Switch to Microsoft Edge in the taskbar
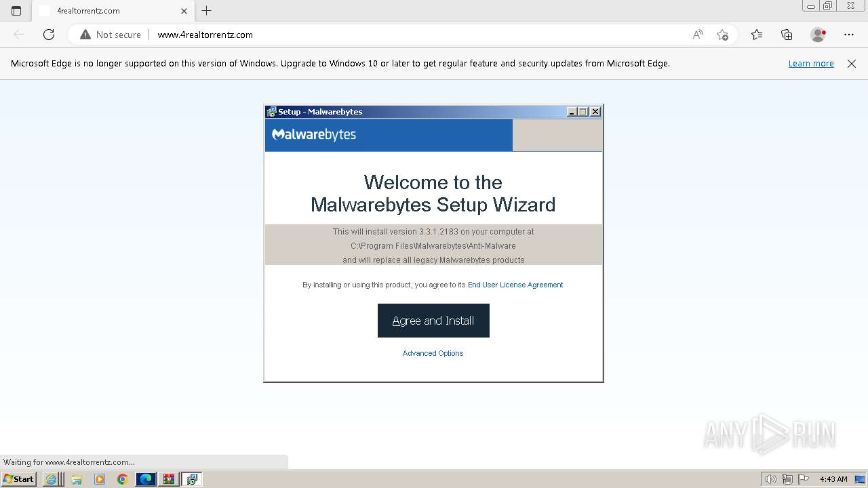This screenshot has height=488, width=868. 146,479
